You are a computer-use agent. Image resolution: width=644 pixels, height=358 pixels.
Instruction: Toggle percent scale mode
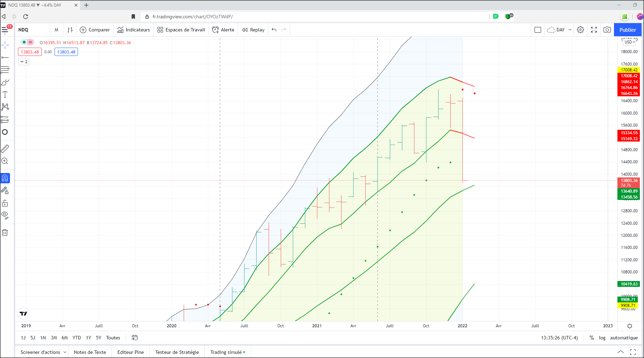tap(592, 338)
